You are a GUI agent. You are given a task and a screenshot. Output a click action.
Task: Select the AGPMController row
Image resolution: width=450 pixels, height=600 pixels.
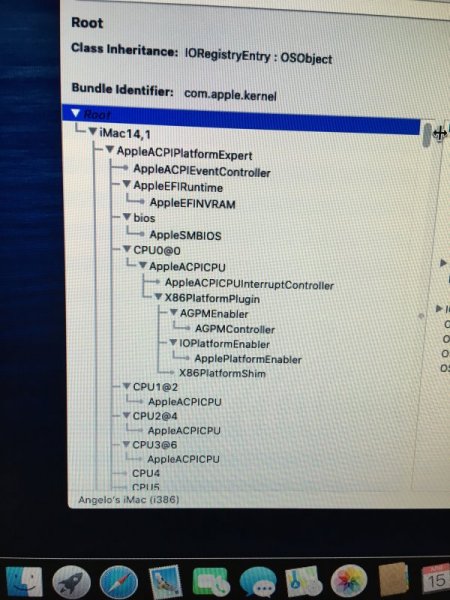click(x=235, y=329)
